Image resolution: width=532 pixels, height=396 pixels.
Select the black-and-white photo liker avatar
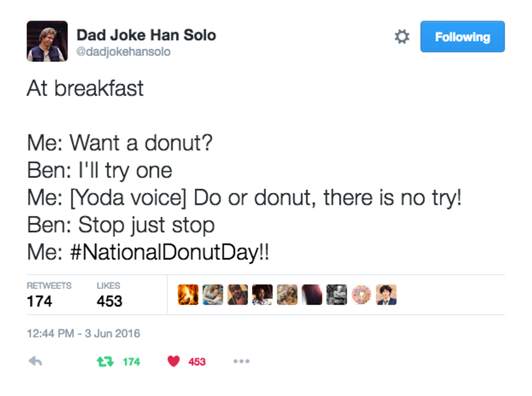(337, 295)
